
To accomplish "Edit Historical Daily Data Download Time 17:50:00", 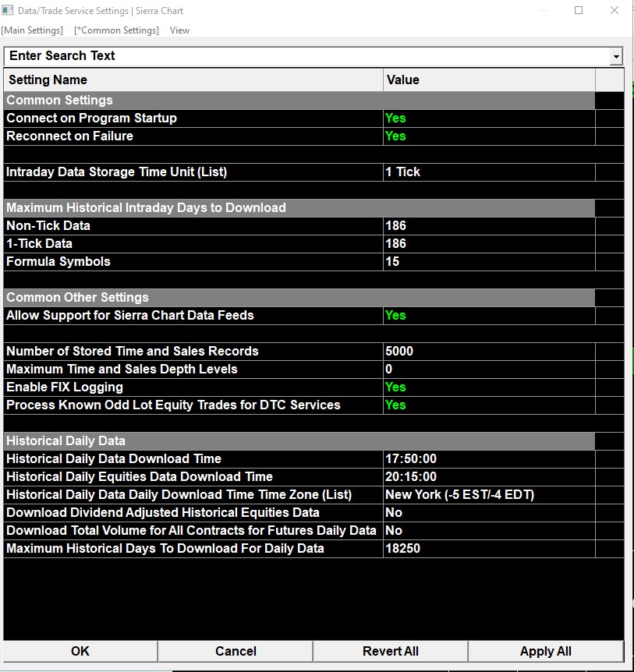I will tap(489, 459).
